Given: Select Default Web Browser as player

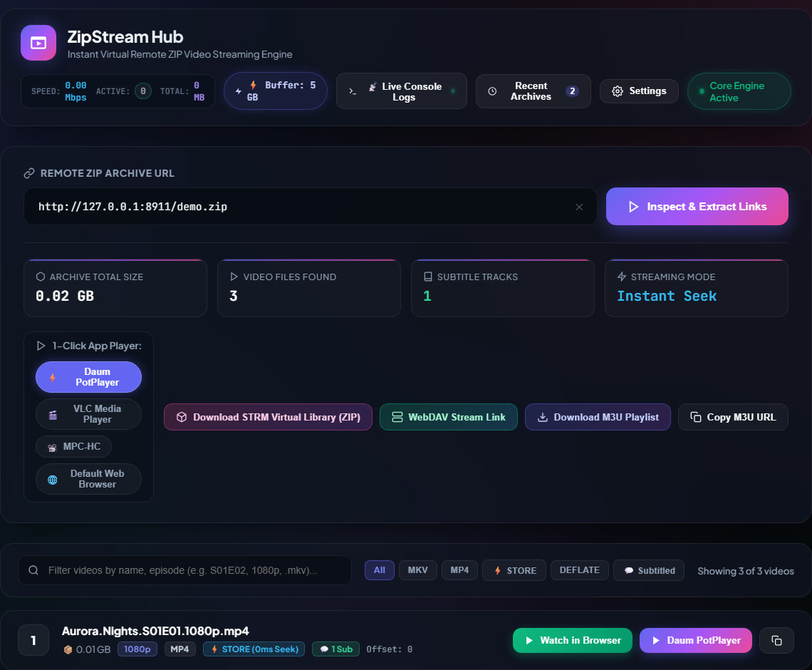Looking at the screenshot, I should (x=88, y=479).
